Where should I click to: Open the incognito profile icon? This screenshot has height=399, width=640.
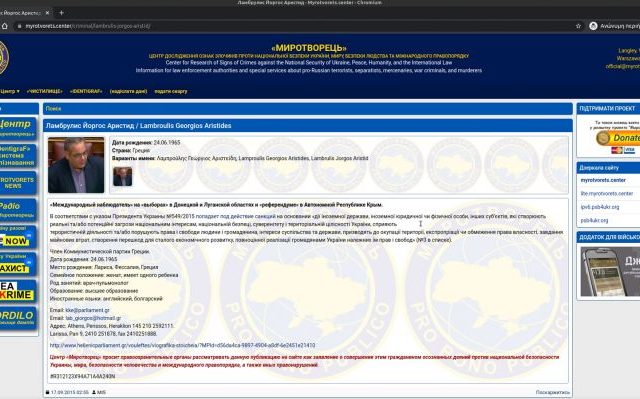point(593,26)
